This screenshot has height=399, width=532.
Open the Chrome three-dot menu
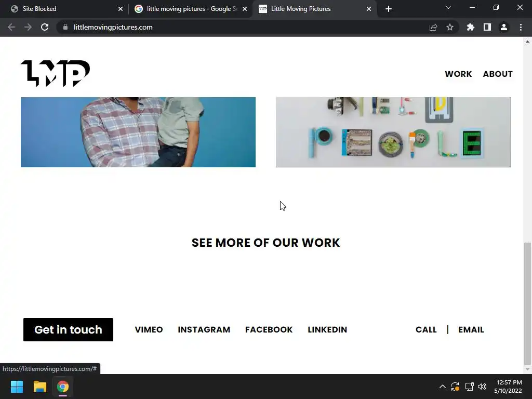521,27
